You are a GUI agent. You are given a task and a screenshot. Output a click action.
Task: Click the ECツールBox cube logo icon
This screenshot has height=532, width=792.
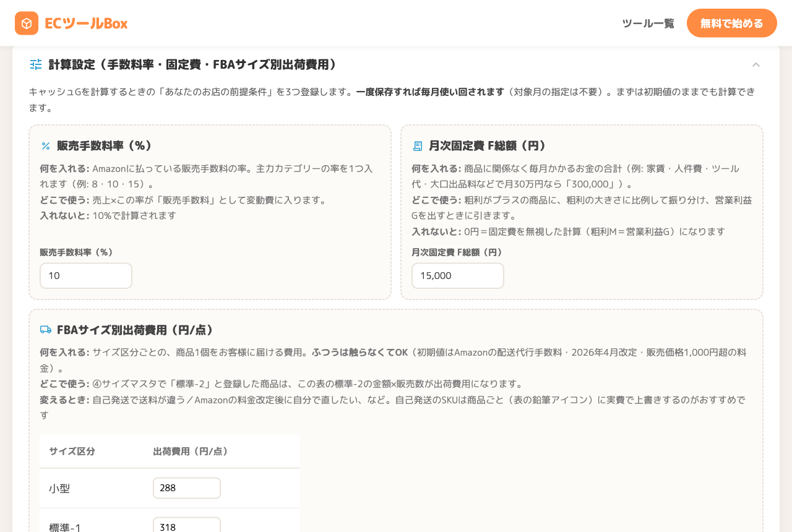27,24
